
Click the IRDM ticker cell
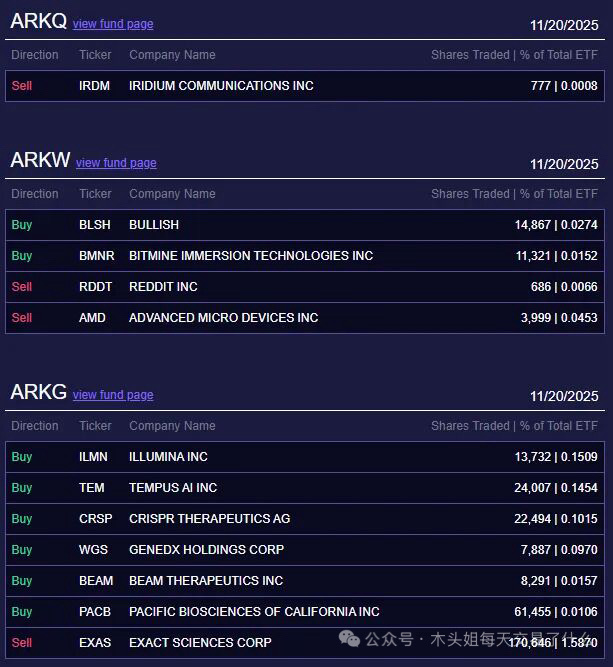[94, 86]
